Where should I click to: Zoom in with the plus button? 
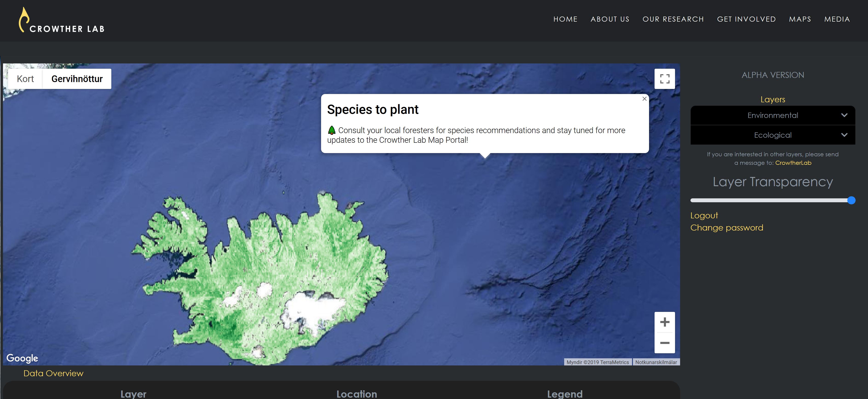click(x=664, y=322)
